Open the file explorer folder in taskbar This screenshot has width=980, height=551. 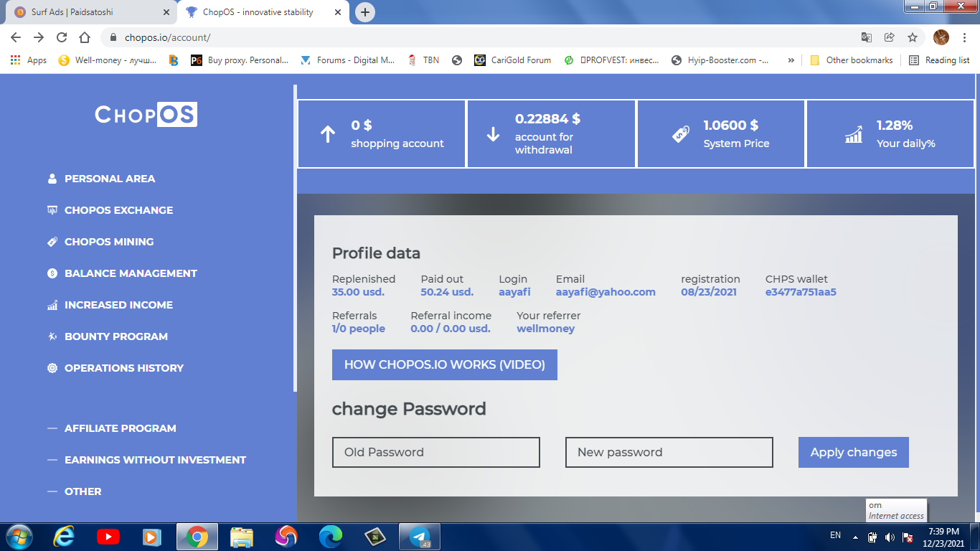242,537
